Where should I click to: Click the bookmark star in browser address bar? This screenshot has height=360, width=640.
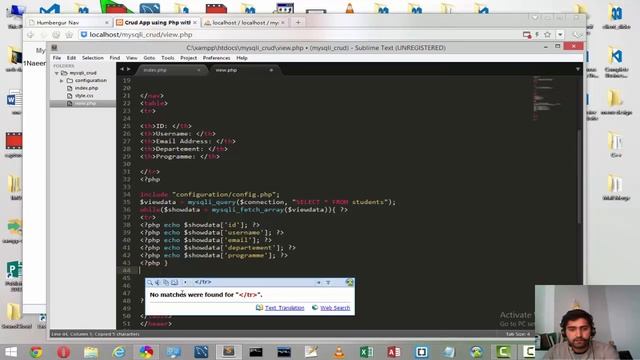click(548, 35)
